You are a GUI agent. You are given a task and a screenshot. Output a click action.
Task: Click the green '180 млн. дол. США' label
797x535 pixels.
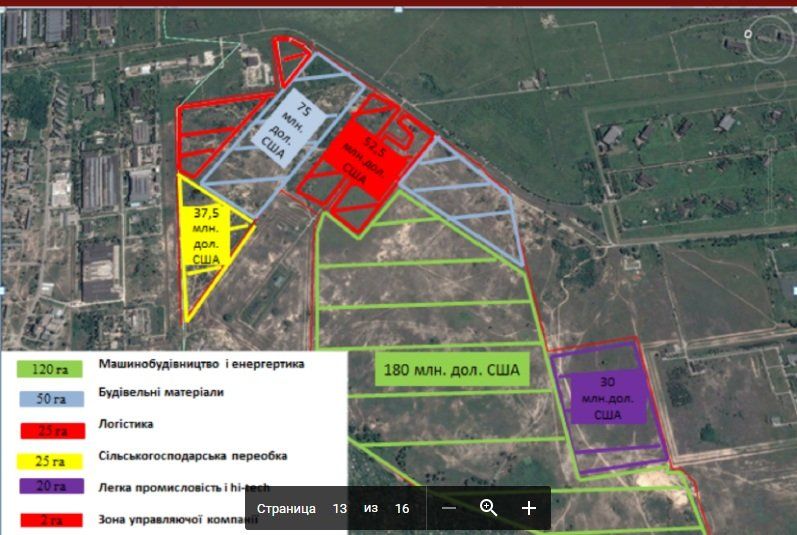click(452, 369)
